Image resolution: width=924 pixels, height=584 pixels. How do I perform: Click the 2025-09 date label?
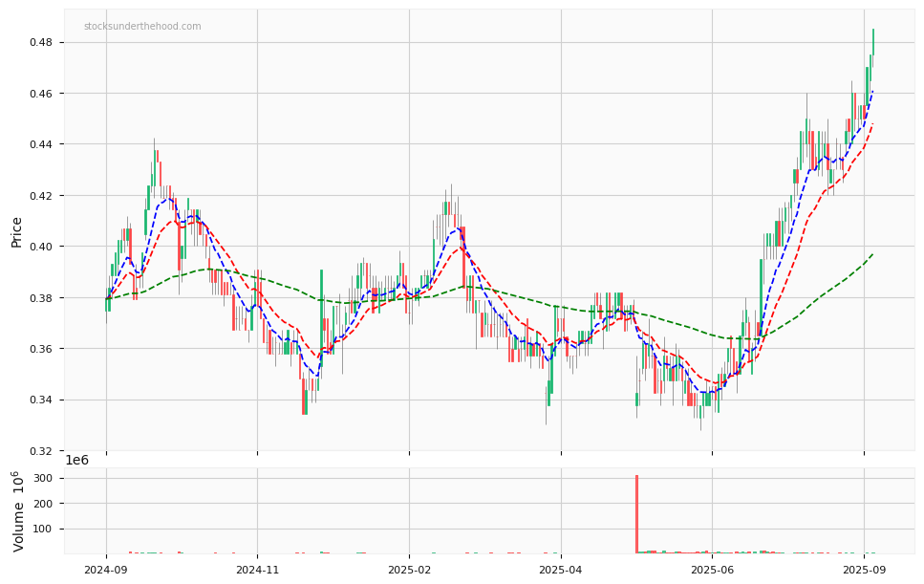(865, 570)
